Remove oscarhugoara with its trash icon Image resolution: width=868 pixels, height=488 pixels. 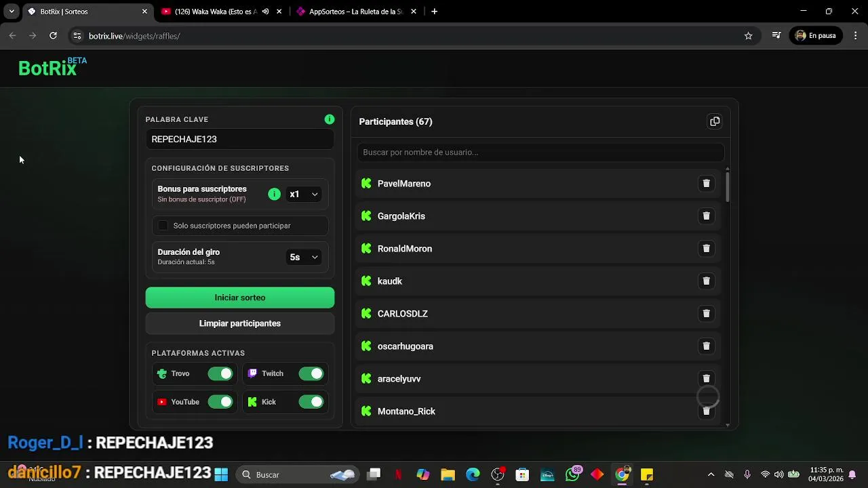coord(706,346)
